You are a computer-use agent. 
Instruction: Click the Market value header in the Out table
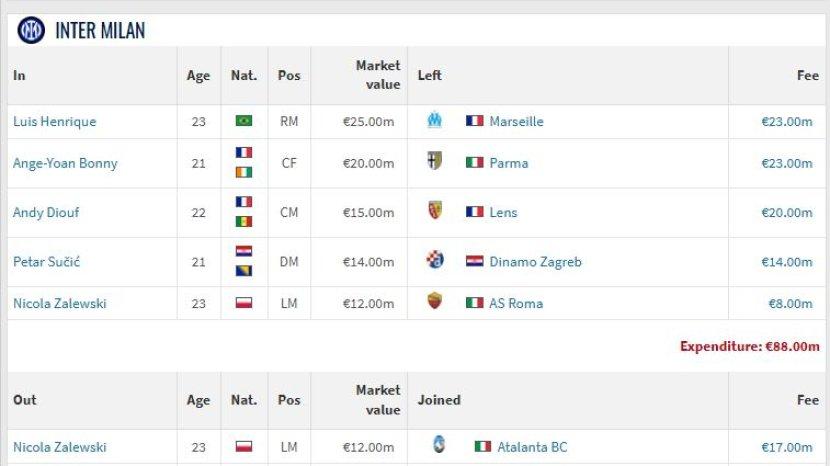pos(377,400)
